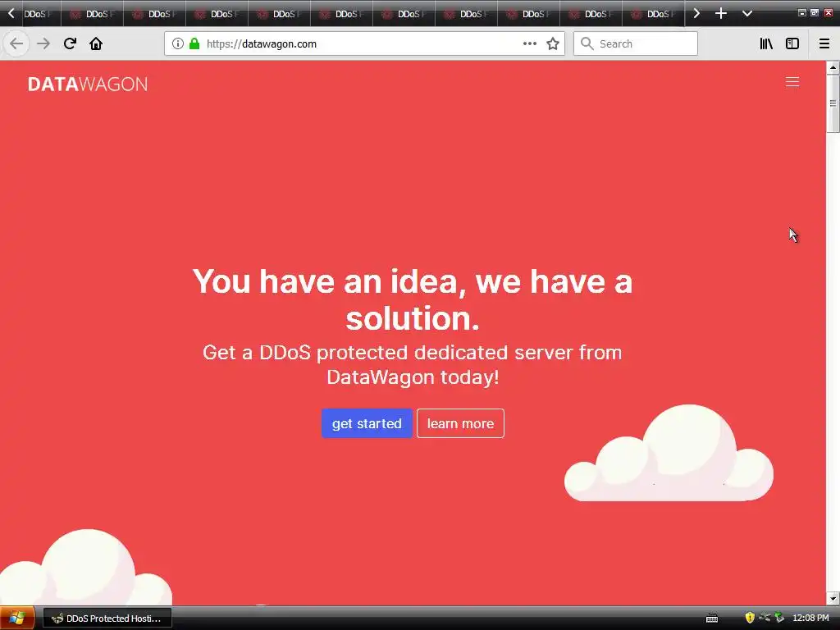The width and height of the screenshot is (840, 630).
Task: Click the USB safely remove tray icon
Action: [765, 617]
